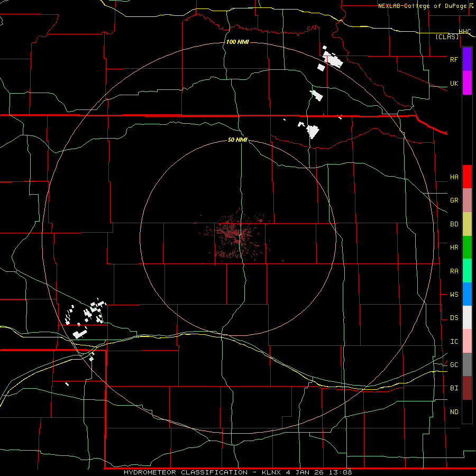Image resolution: width=476 pixels, height=476 pixels.
Task: Click the 'ND' legend label
Action: (454, 412)
